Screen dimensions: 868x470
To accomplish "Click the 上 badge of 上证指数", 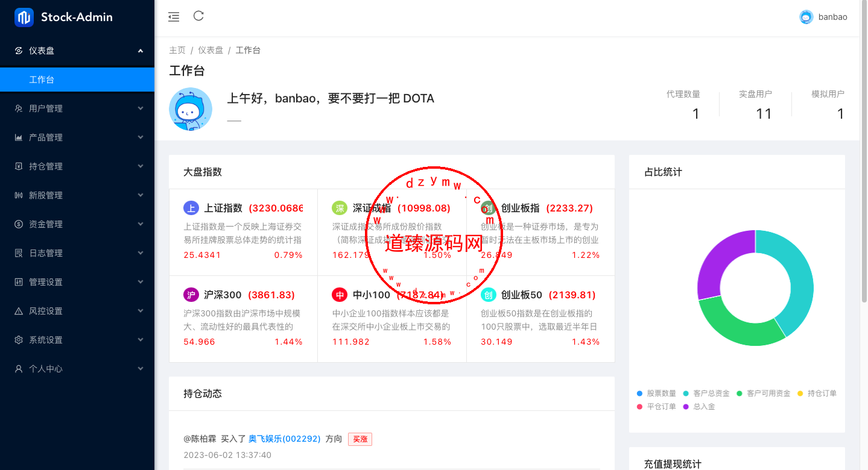I will [x=191, y=208].
